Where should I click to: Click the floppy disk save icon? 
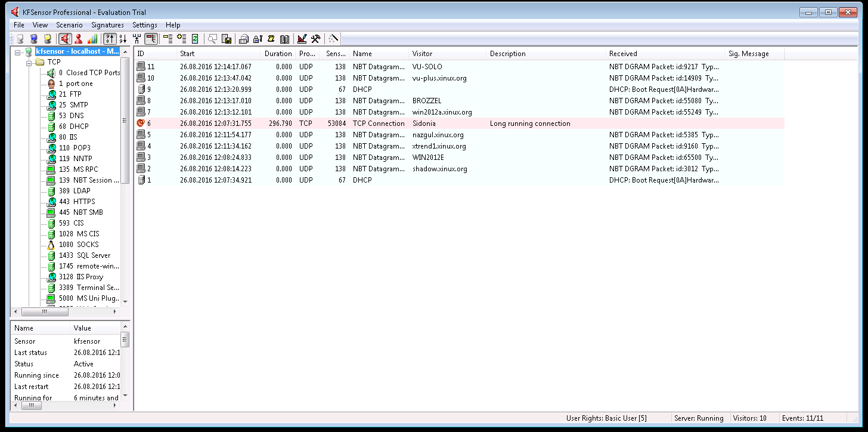(x=227, y=39)
